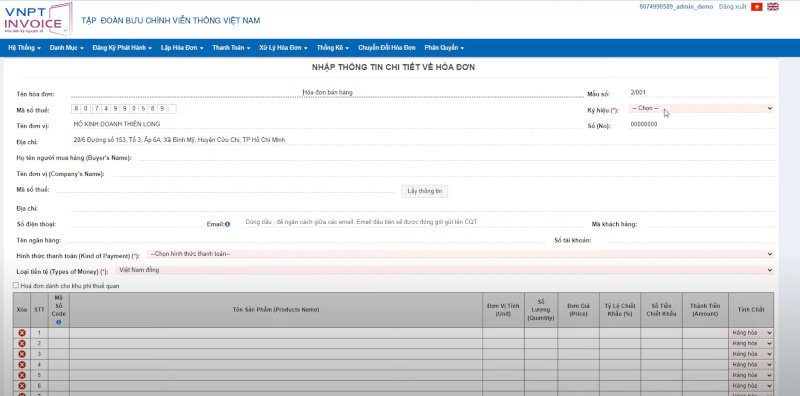Delete product row 5 with red X icon

(x=22, y=376)
